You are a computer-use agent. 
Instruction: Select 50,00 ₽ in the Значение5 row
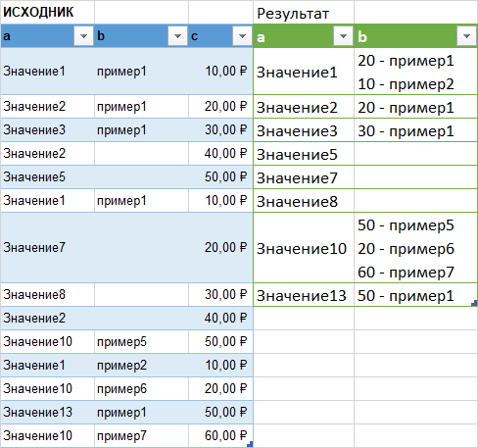click(x=220, y=177)
